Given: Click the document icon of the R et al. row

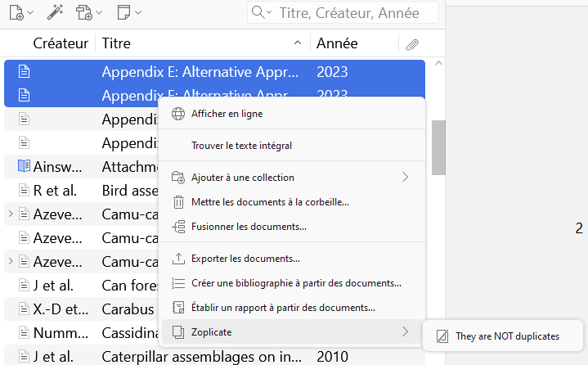Looking at the screenshot, I should click(24, 190).
